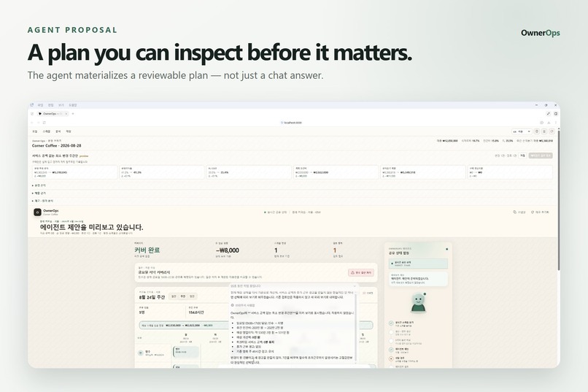Switch to the 분석 app tab
Image resolution: width=588 pixels, height=392 pixels.
[x=58, y=131]
